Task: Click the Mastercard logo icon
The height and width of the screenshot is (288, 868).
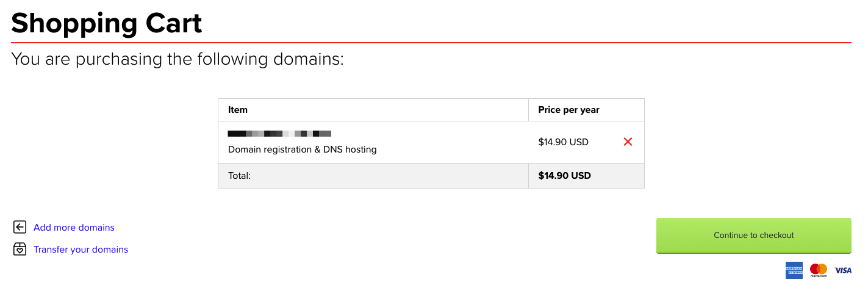Action: [x=818, y=270]
